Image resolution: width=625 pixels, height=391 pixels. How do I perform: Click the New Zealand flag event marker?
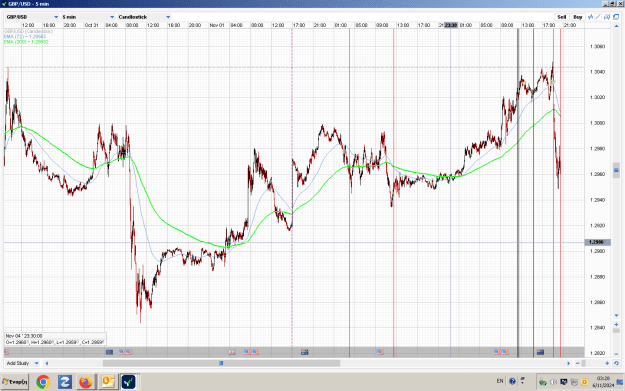[540, 352]
